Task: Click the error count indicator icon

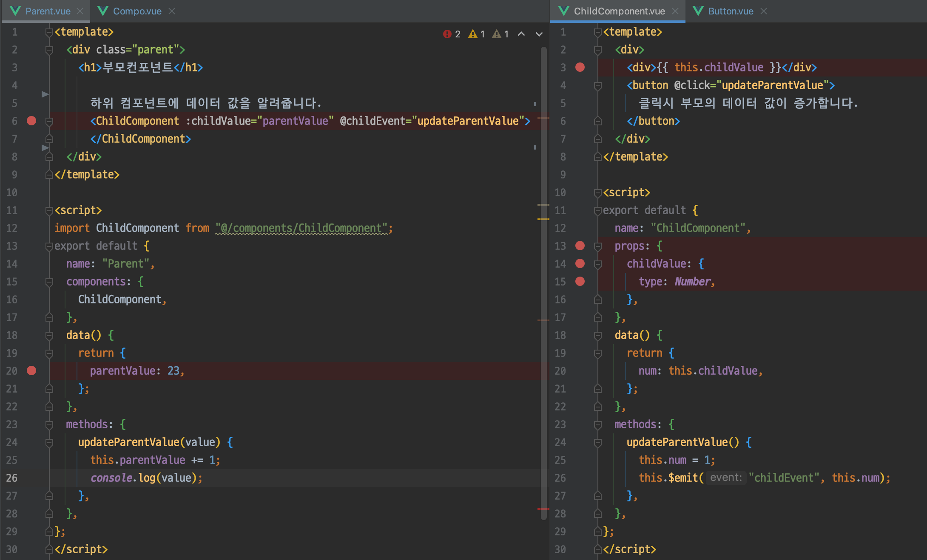Action: 447,34
